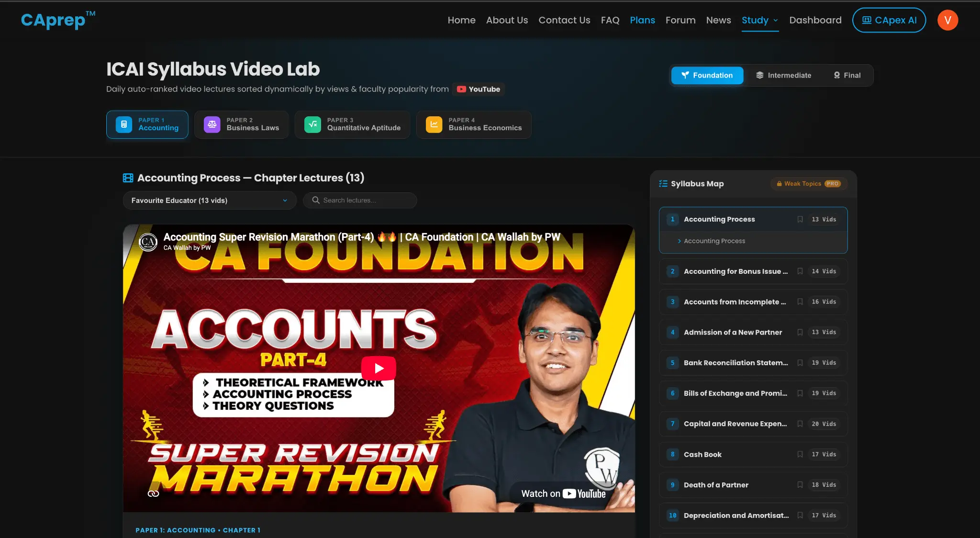Screen dimensions: 980x538
Task: Click the CA Wallah channel avatar
Action: click(148, 242)
